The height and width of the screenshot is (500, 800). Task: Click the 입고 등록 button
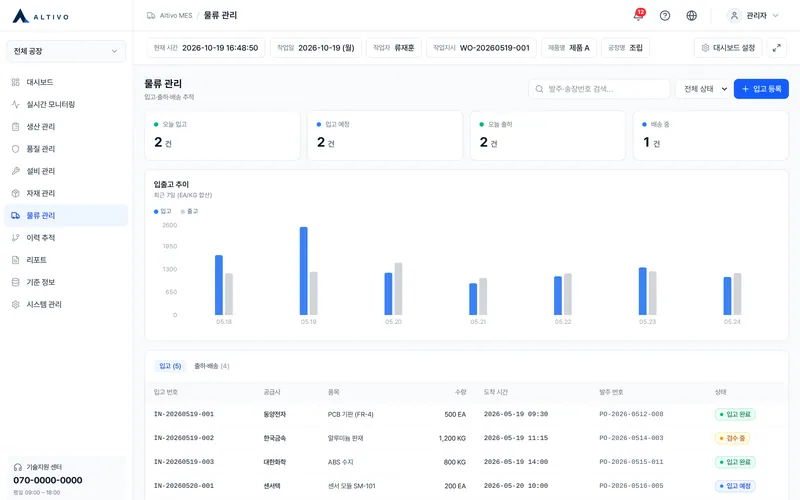pos(761,89)
